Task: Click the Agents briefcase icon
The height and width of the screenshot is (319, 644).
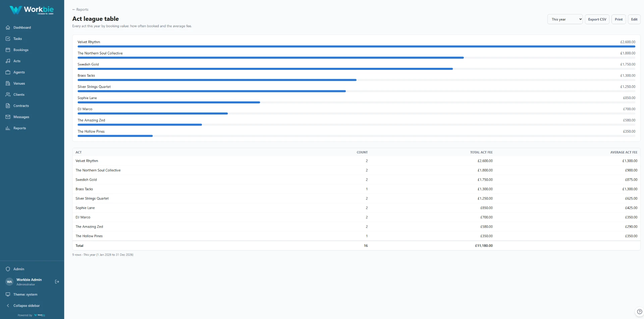Action: (x=8, y=72)
